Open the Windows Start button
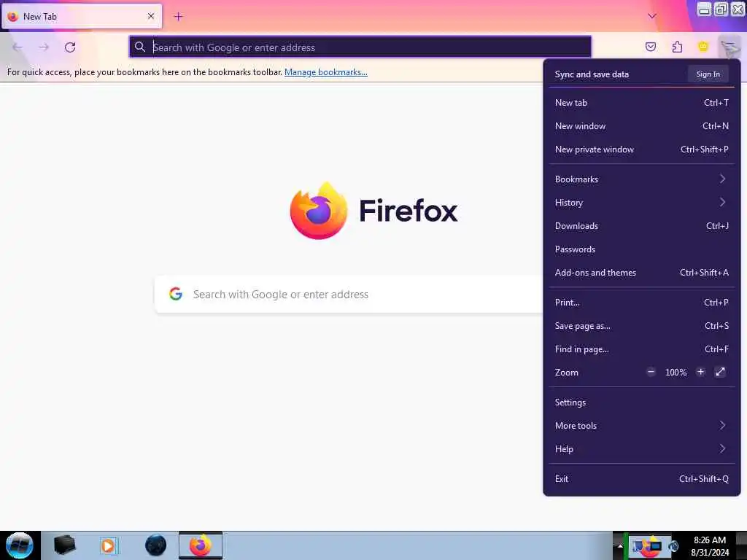The image size is (747, 560). 20,545
